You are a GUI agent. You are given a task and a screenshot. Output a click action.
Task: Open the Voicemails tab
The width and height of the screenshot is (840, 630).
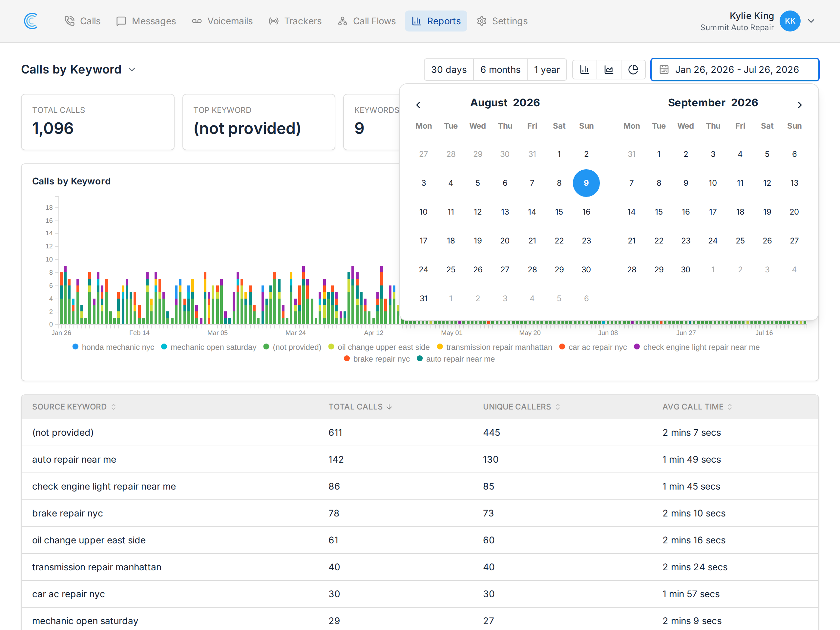pos(222,21)
